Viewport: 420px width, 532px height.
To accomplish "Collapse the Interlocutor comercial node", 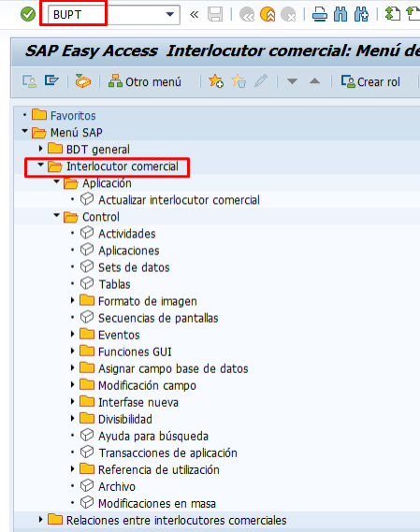I will (x=41, y=165).
